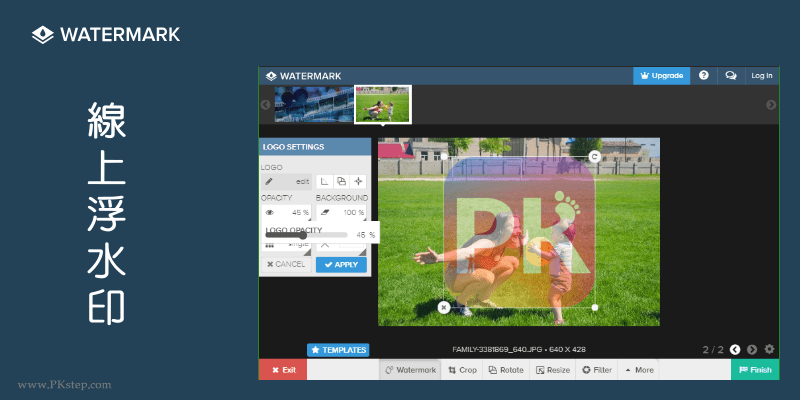Viewport: 800px width, 400px height.
Task: Open the opacity 45 % setting
Action: 286,212
